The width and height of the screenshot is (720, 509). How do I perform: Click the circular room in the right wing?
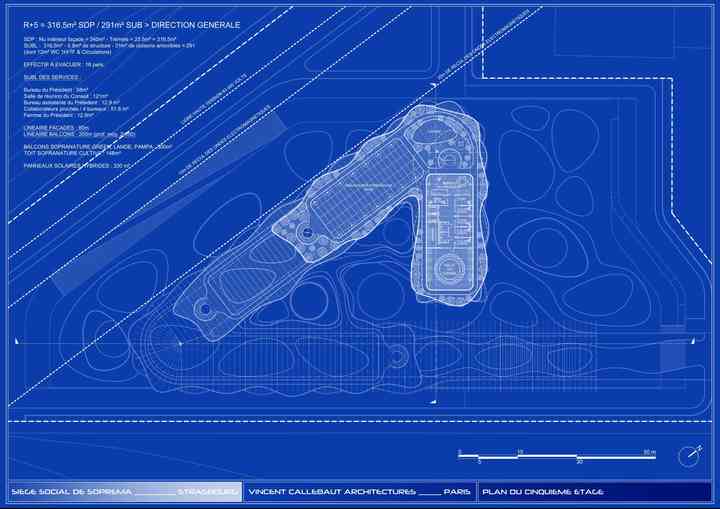pyautogui.click(x=448, y=267)
